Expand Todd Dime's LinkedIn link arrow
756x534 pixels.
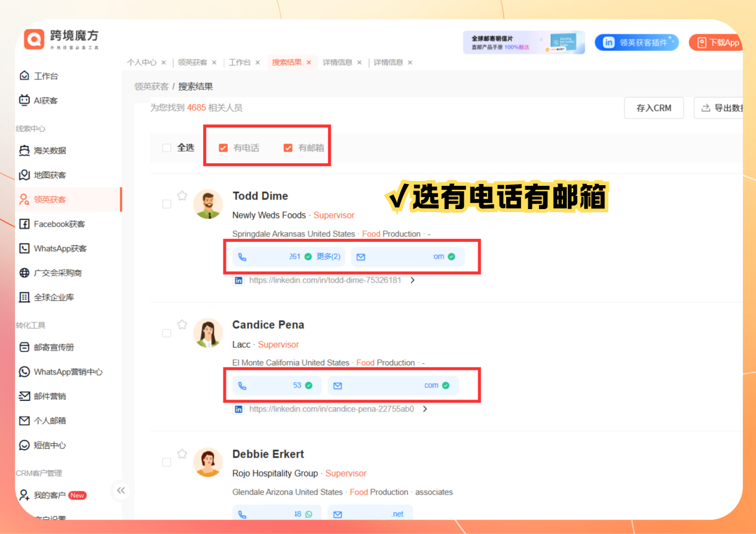[x=412, y=280]
